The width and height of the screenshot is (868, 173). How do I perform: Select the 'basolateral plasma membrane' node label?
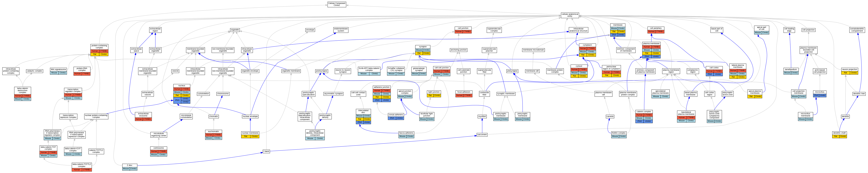[x=686, y=113]
